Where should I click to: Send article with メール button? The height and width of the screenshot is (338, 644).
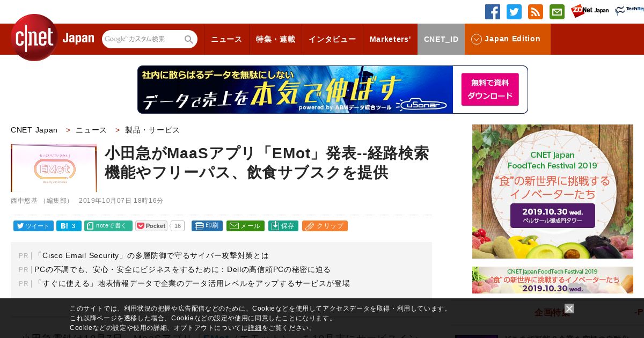245,226
